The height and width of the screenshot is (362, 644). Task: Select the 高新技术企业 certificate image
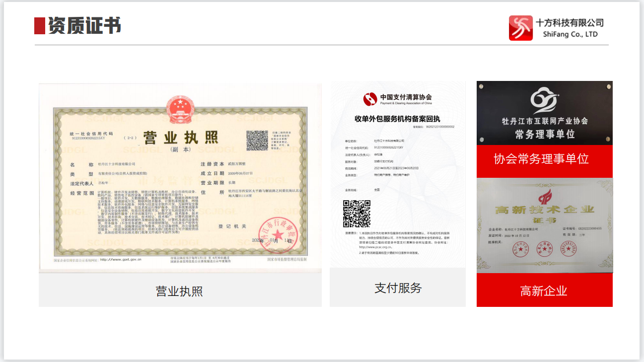coord(544,226)
